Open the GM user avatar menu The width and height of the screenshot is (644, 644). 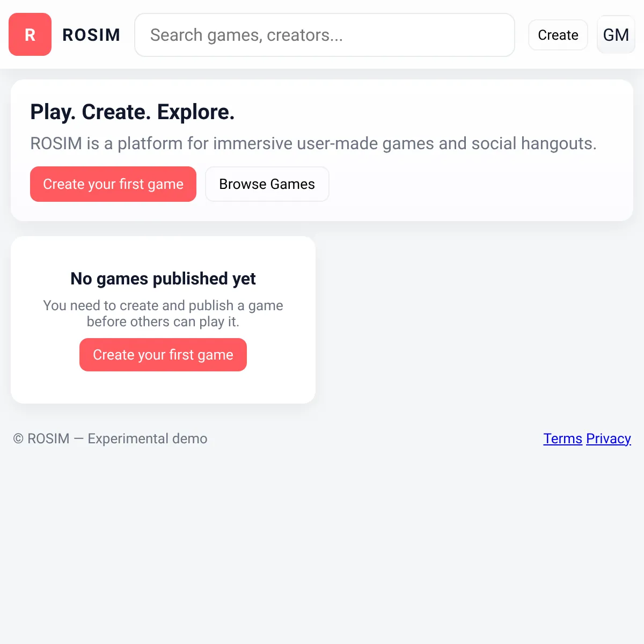[616, 34]
